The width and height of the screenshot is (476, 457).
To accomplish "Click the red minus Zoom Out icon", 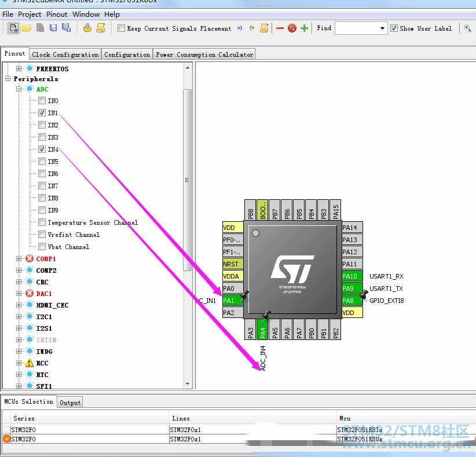I will [x=280, y=28].
